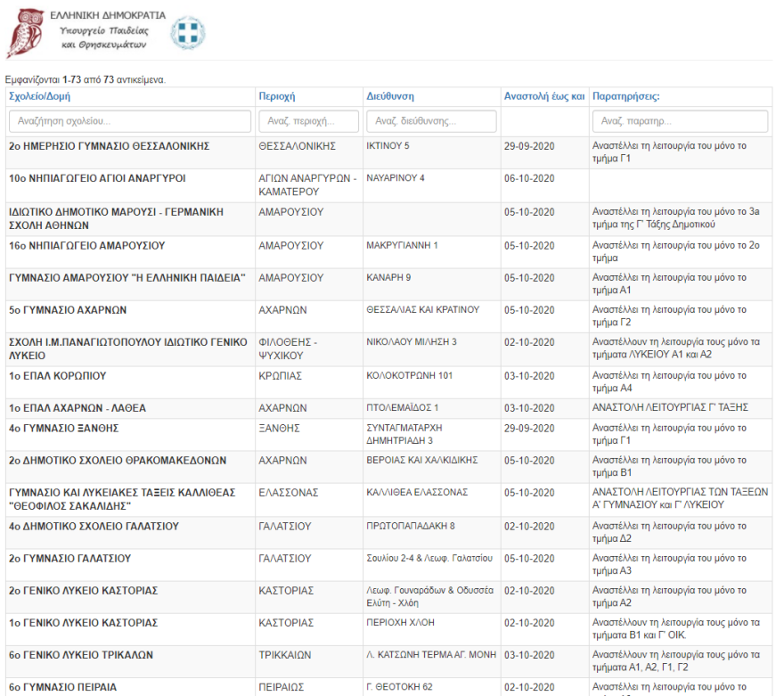Sort table by Διεύθυνση column header

coord(389,96)
